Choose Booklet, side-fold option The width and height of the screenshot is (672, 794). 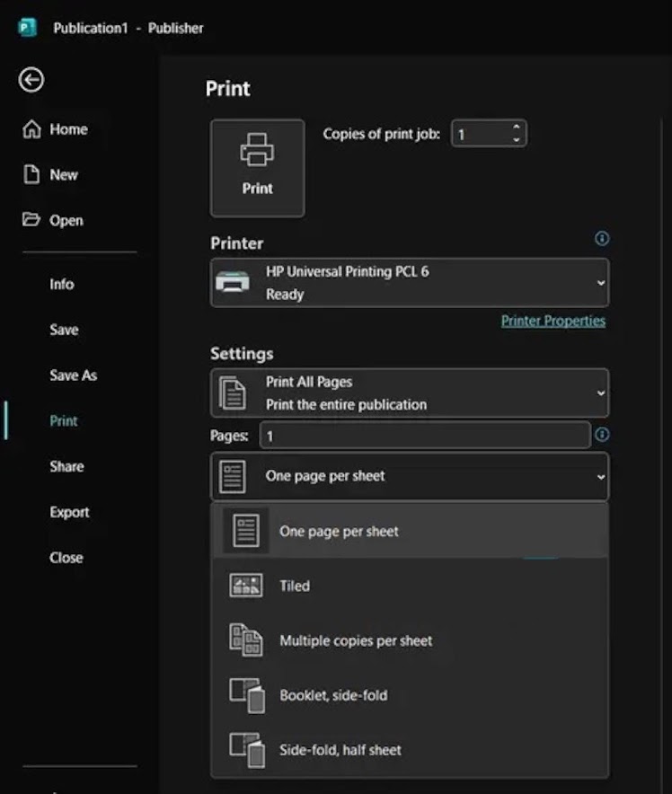tap(410, 695)
